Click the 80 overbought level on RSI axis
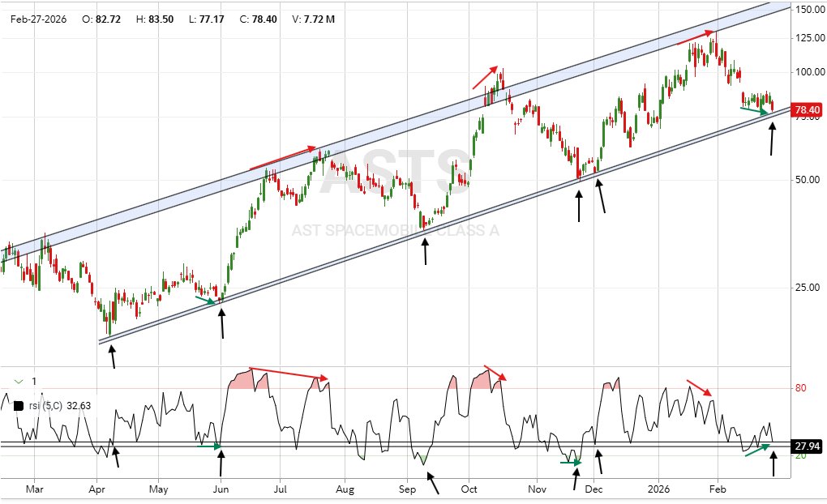The image size is (827, 504). [800, 388]
